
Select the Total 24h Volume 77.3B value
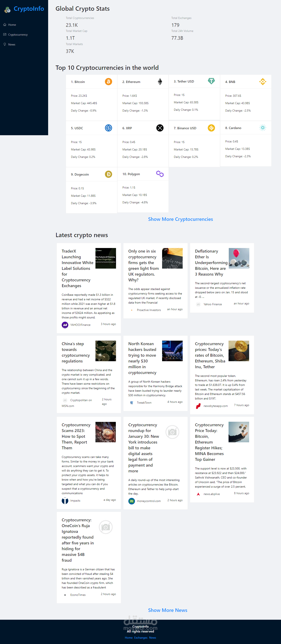177,38
